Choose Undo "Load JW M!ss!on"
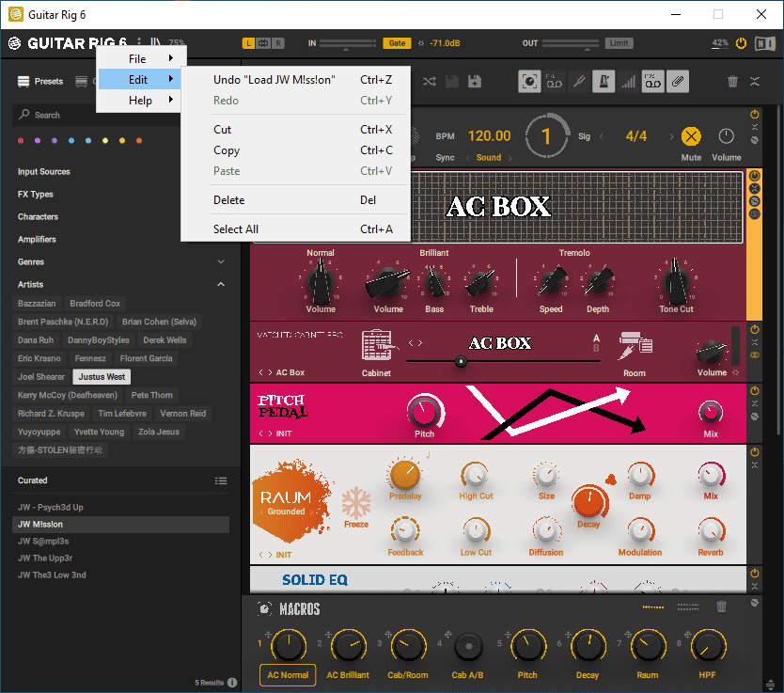The width and height of the screenshot is (784, 693). click(x=295, y=80)
